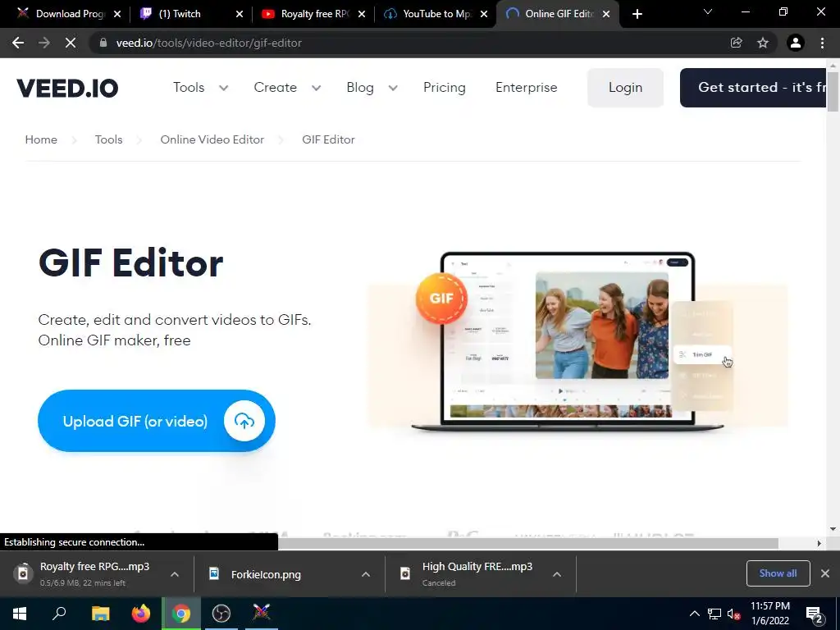Click the cloud upload icon in blue button

click(x=244, y=421)
